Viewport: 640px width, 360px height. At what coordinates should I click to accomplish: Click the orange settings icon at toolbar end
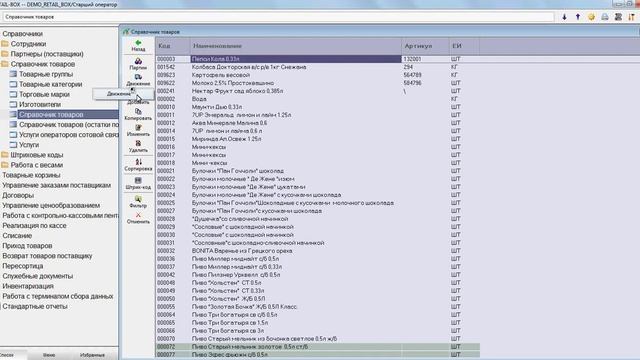point(632,17)
